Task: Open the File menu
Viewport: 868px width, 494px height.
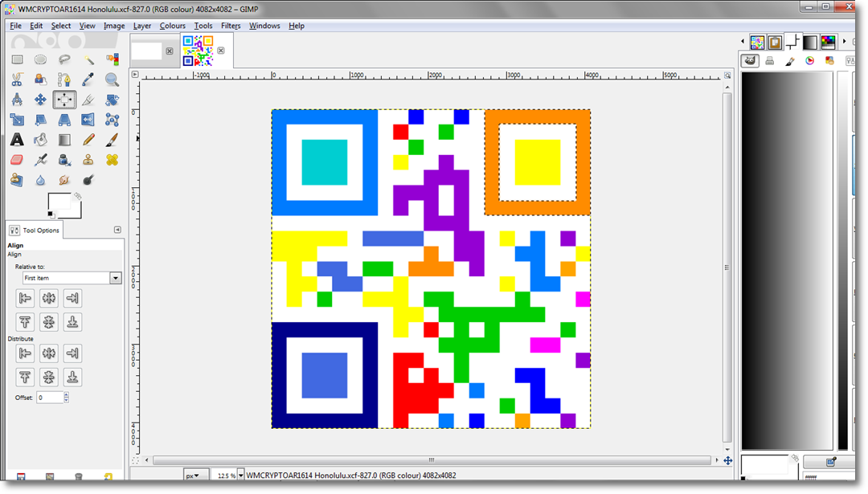Action: tap(15, 26)
